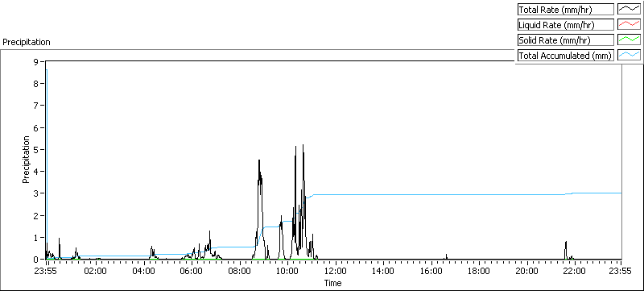Click the 16:00 time tick label
The image size is (644, 291).
click(x=431, y=271)
